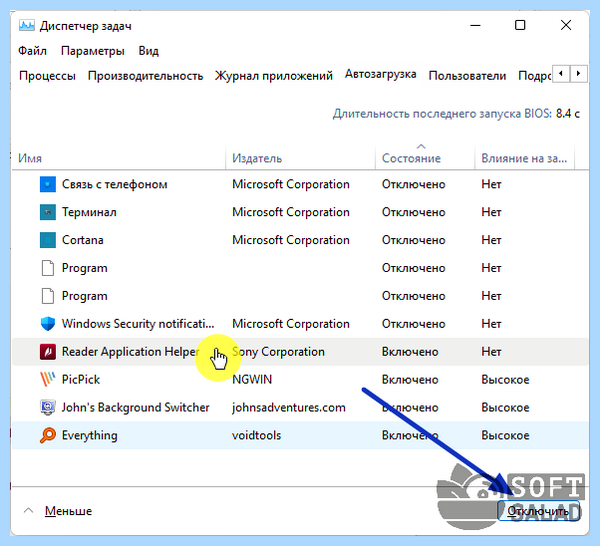600x546 pixels.
Task: Switch to the Пользователи tab
Action: point(467,76)
